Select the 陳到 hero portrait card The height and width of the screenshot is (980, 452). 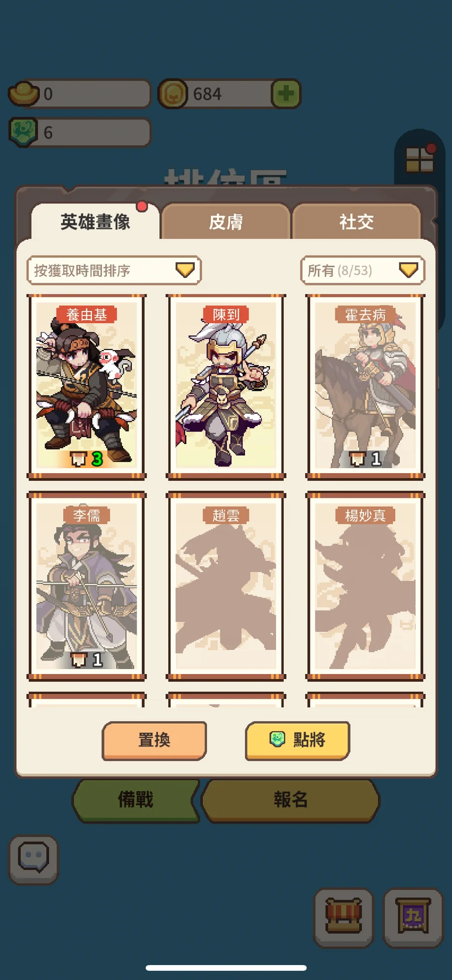click(226, 387)
